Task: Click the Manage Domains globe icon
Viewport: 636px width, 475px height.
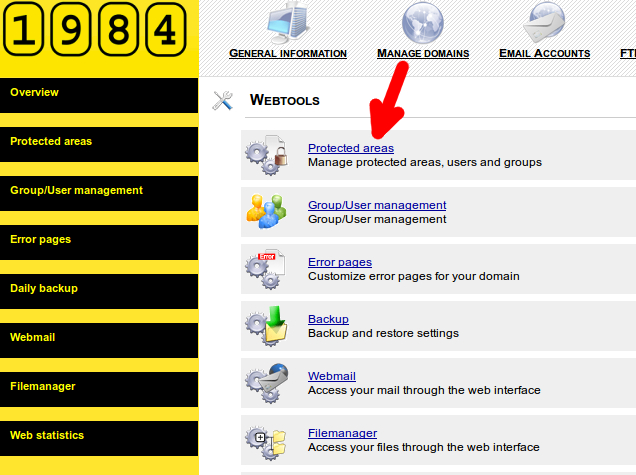Action: coord(422,24)
